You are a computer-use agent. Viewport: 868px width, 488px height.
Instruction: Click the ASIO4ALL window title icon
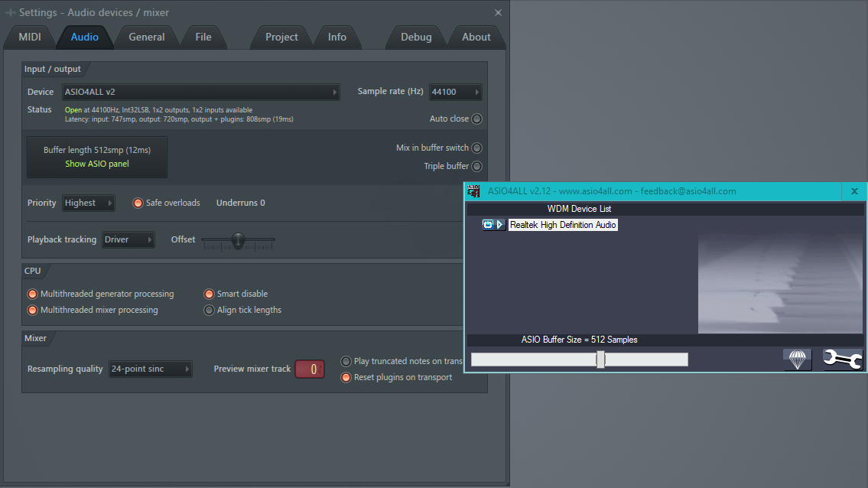click(x=473, y=191)
